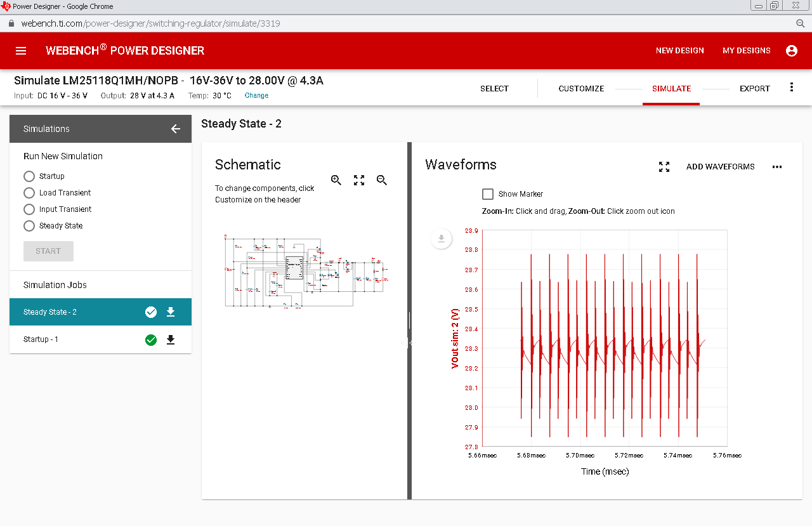Viewport: 812px width, 526px height.
Task: Open MY DESIGNS in the header
Action: pyautogui.click(x=747, y=51)
